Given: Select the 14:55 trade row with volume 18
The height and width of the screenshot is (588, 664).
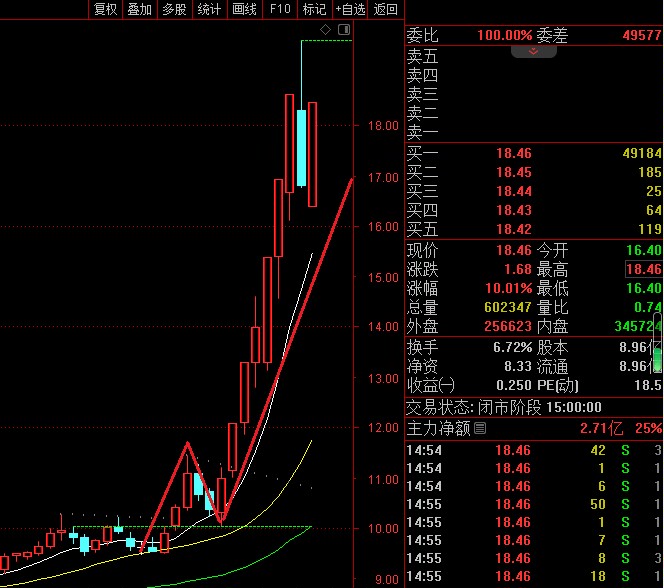Looking at the screenshot, I should (x=534, y=576).
